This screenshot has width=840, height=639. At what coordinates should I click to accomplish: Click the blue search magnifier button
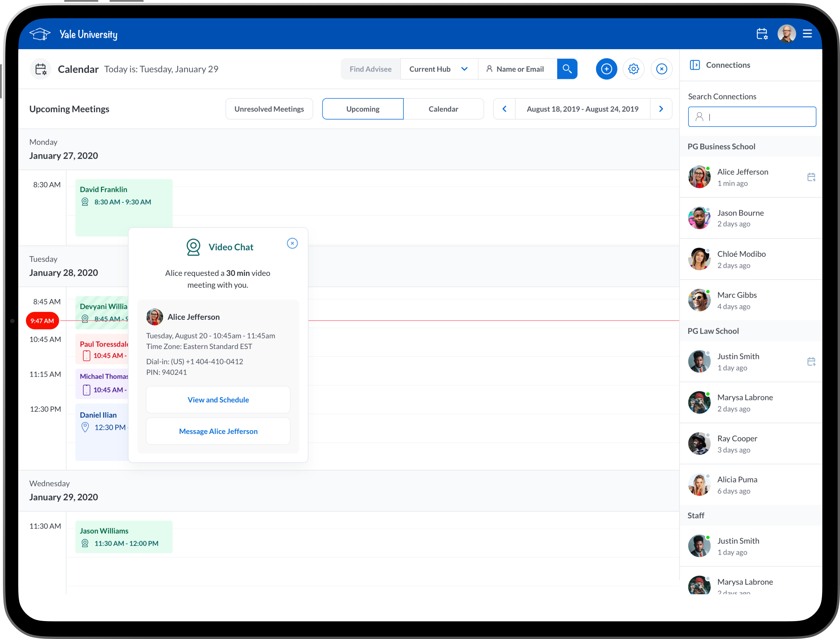(567, 69)
